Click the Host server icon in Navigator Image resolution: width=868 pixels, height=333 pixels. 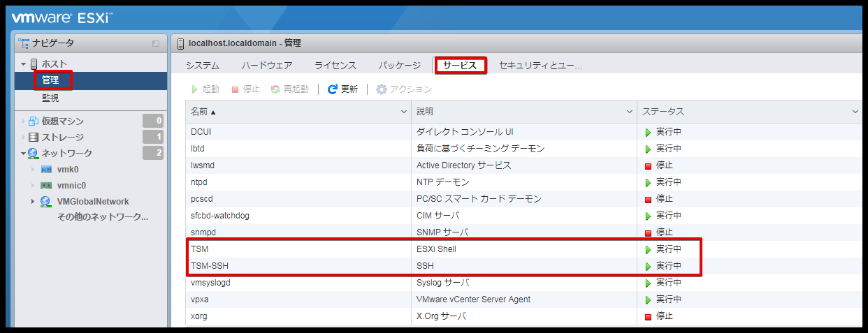coord(34,64)
